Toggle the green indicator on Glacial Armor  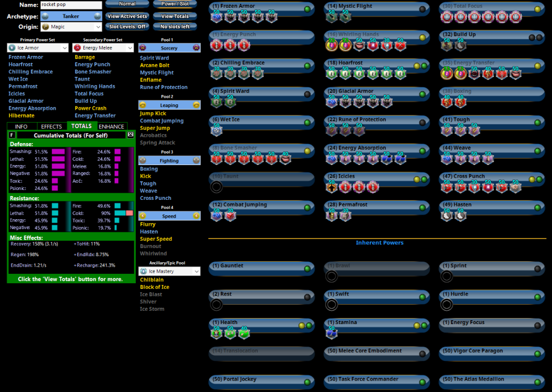click(422, 94)
